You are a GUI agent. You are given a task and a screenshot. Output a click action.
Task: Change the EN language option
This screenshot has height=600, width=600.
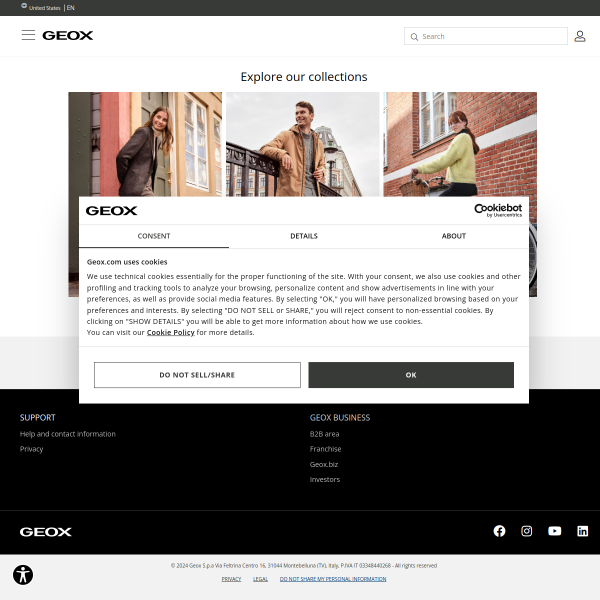tap(71, 8)
